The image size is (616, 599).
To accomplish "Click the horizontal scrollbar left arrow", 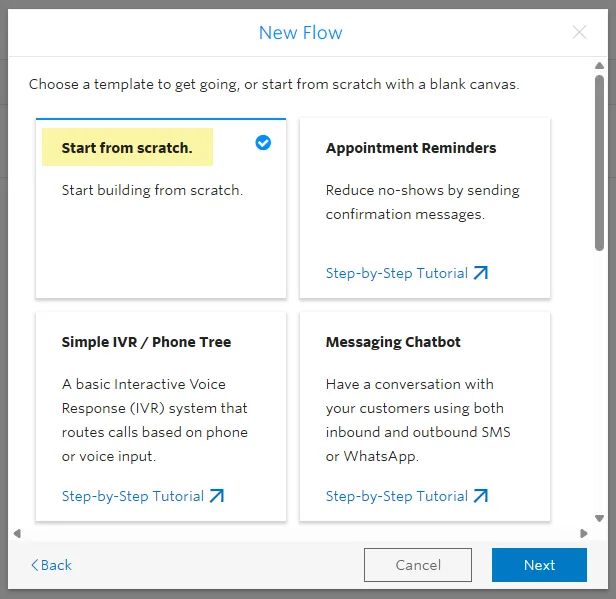I will (17, 533).
